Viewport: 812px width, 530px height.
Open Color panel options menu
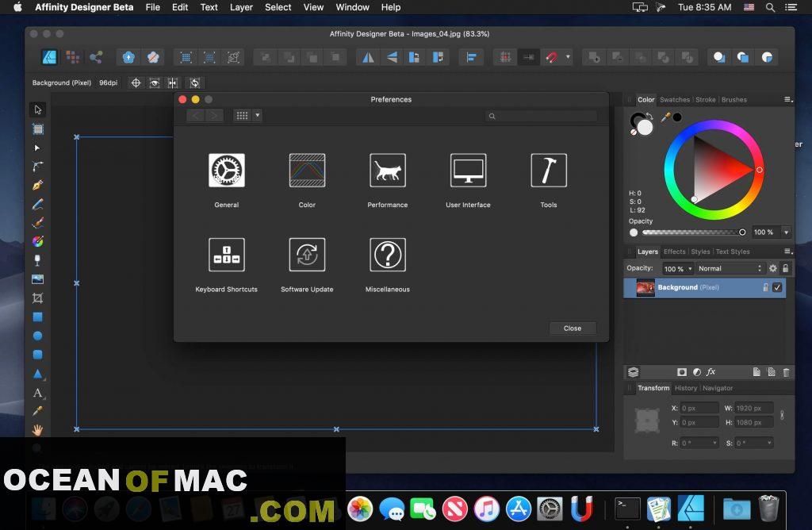click(x=788, y=99)
